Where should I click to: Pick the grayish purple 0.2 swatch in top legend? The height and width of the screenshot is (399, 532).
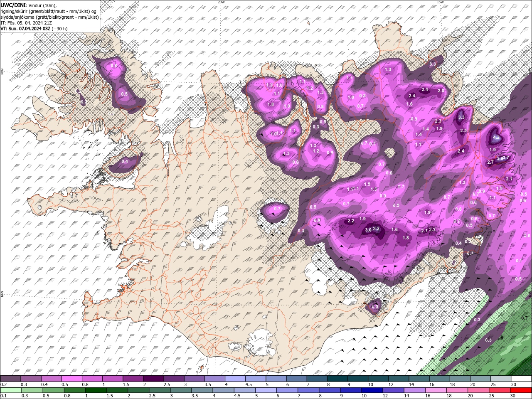point(10,379)
